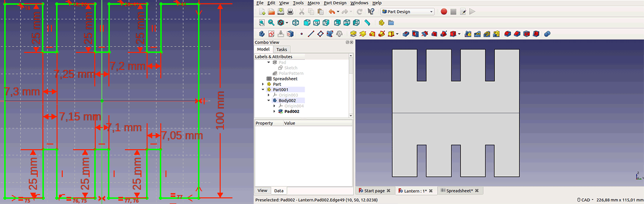The width and height of the screenshot is (644, 204).
Task: Print using the printer icon
Action: (290, 12)
